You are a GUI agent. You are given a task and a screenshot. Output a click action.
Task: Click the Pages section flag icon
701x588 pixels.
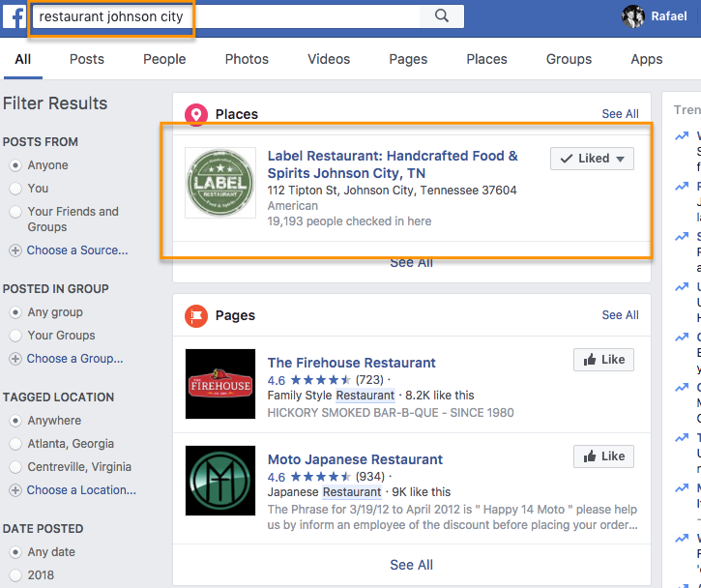pos(196,315)
